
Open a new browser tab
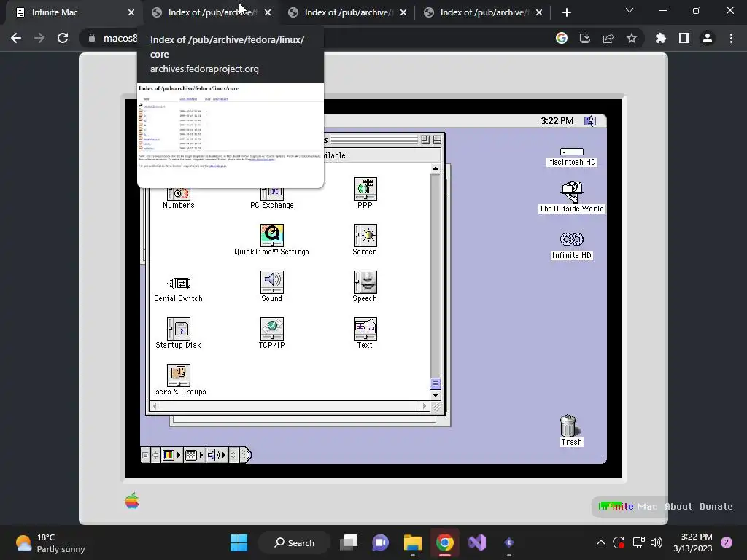pos(566,13)
